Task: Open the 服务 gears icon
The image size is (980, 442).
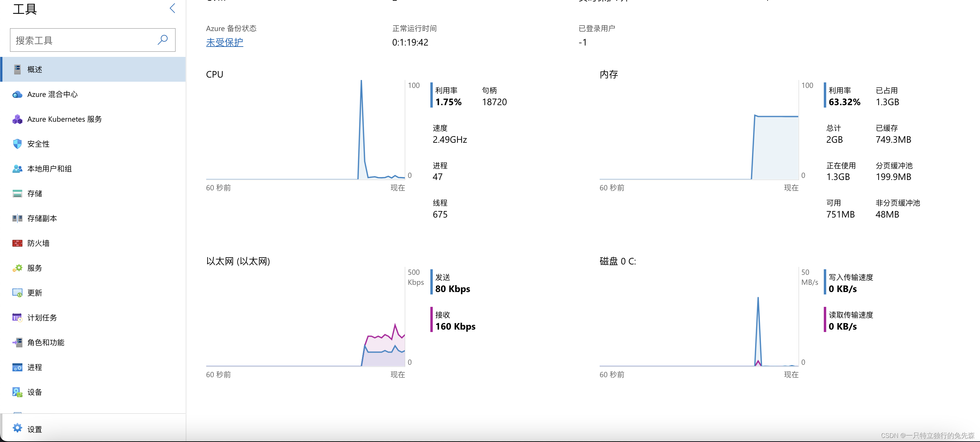Action: click(x=17, y=268)
